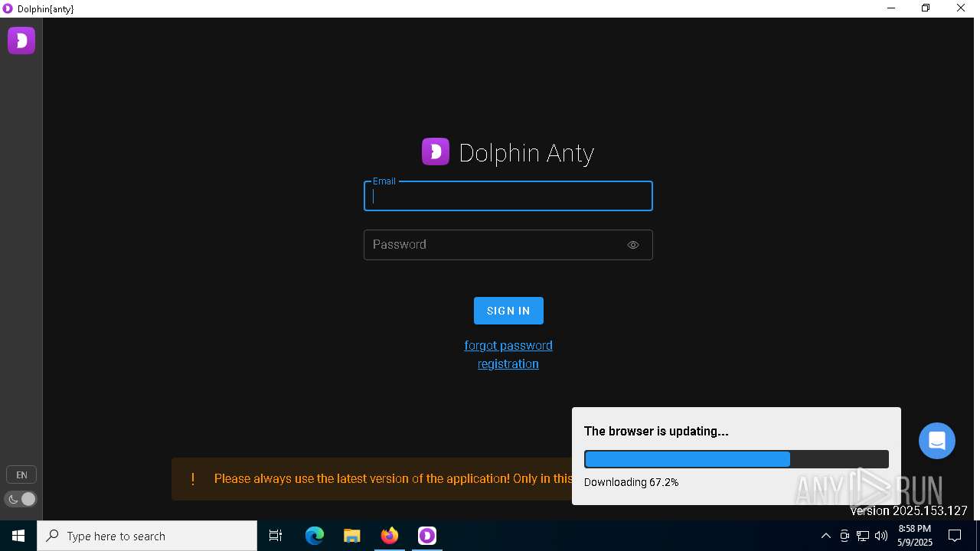The image size is (980, 551).
Task: Open the forgot password link
Action: 508,345
